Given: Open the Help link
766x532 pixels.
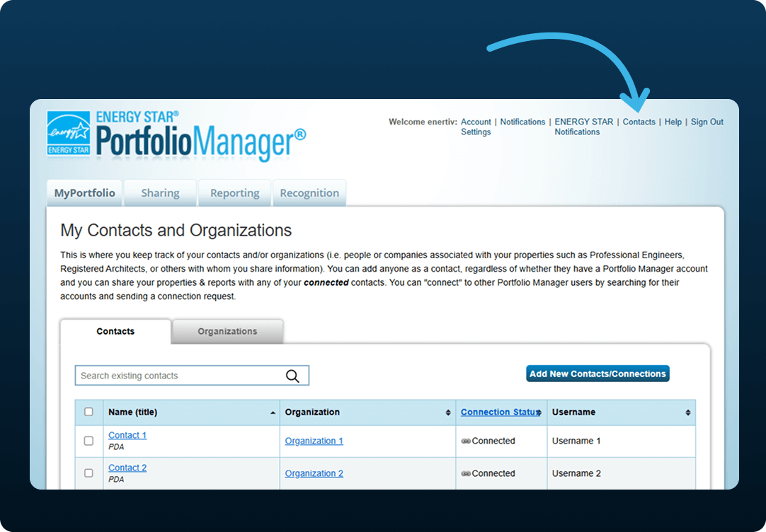Looking at the screenshot, I should point(673,122).
